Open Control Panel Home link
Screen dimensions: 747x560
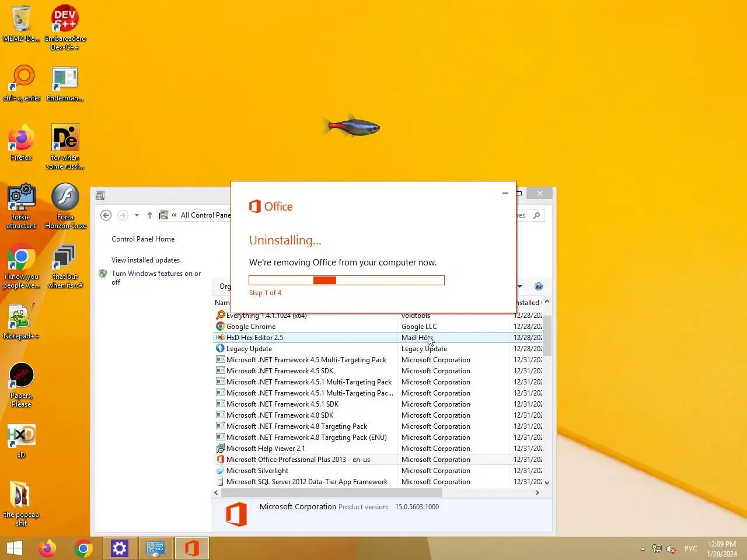(143, 239)
